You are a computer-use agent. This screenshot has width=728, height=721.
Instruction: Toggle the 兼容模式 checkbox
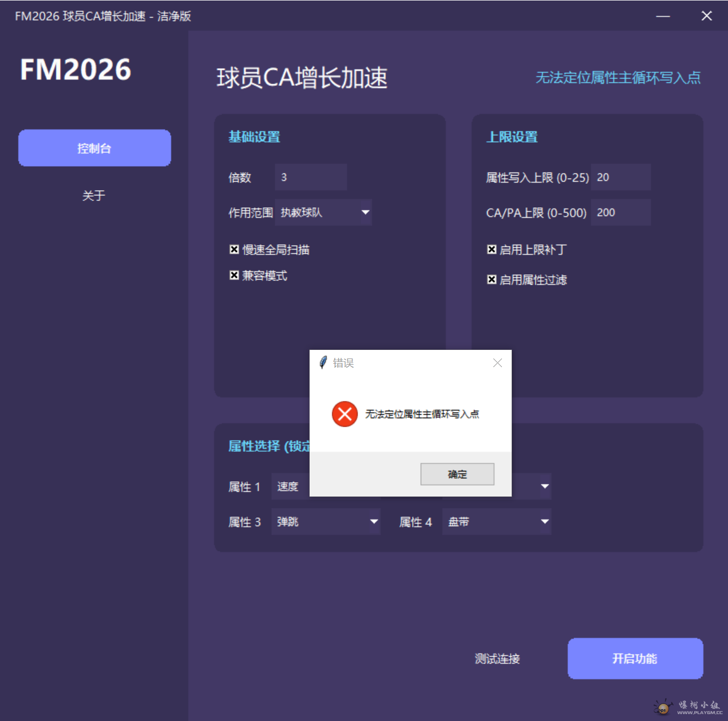(235, 275)
